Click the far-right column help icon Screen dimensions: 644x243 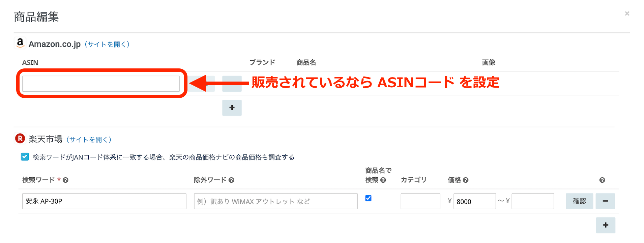pos(602,180)
